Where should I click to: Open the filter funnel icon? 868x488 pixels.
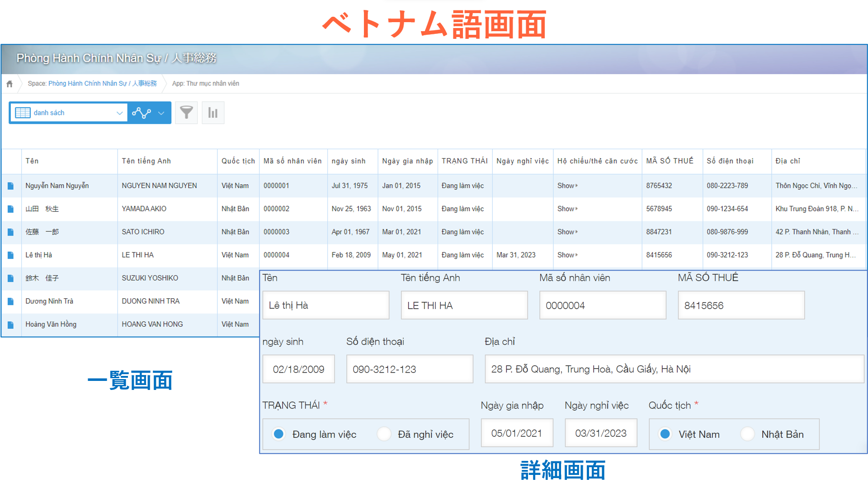(x=186, y=113)
